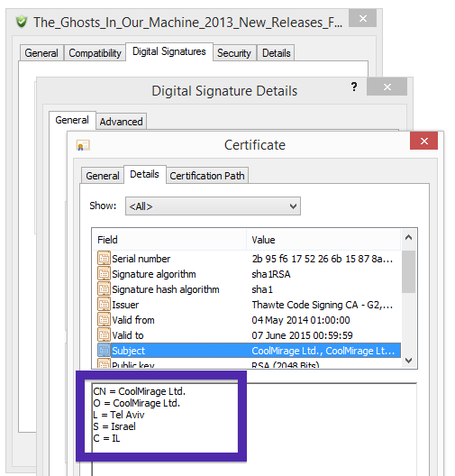The image size is (455, 476).
Task: Click the Field column header
Action: click(x=169, y=240)
